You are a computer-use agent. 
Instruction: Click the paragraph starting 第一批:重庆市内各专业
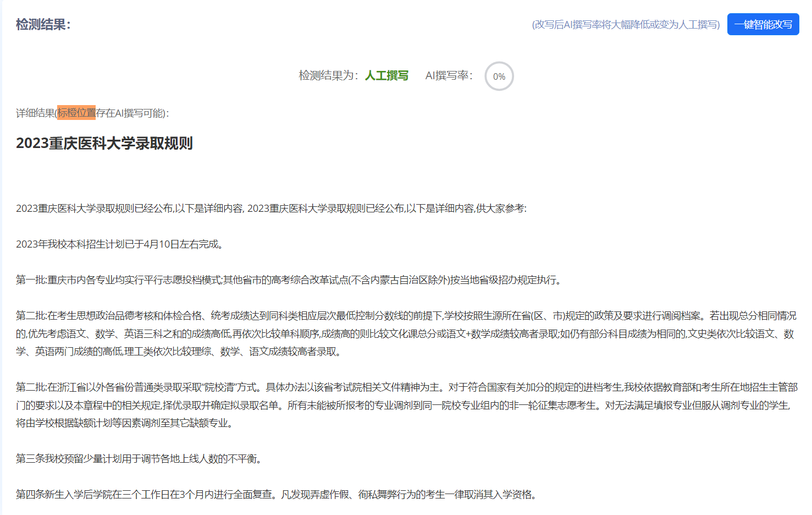click(290, 280)
